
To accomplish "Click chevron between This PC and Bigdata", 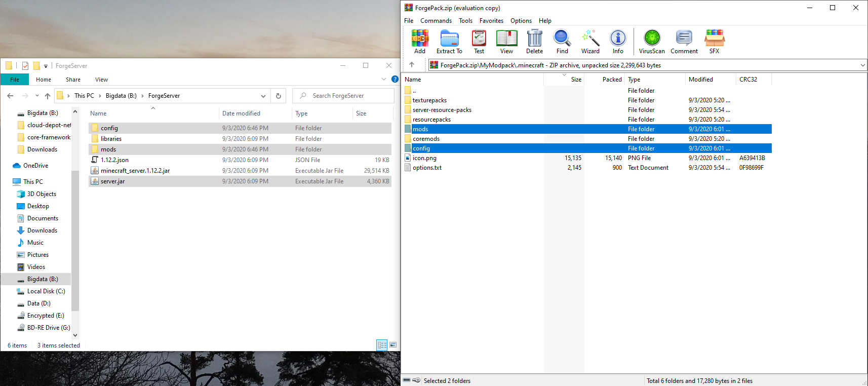I will click(100, 96).
